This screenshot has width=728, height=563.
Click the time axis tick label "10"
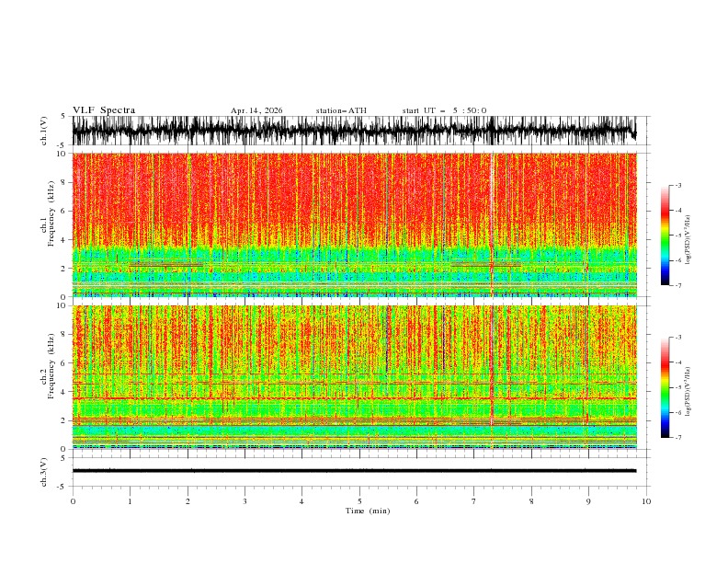[646, 501]
